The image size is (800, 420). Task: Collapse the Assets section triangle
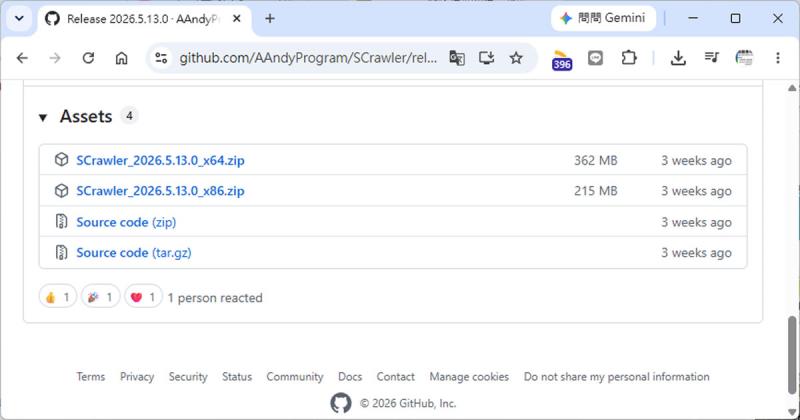pos(43,118)
